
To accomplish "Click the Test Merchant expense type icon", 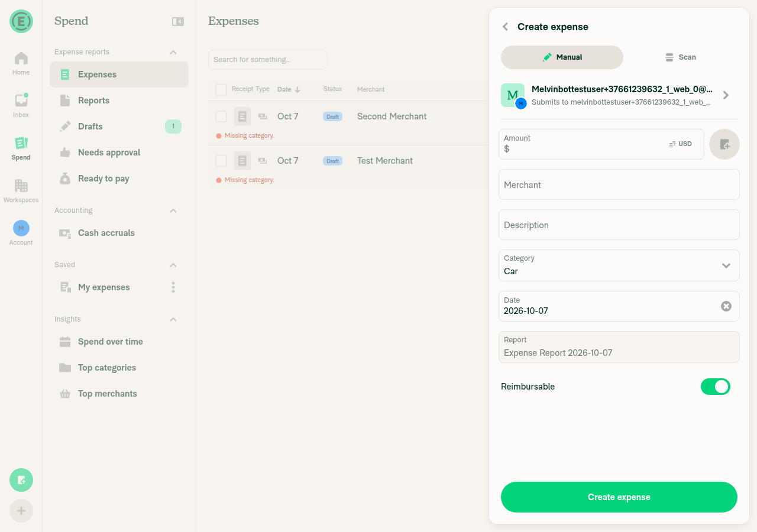I will coord(263,161).
